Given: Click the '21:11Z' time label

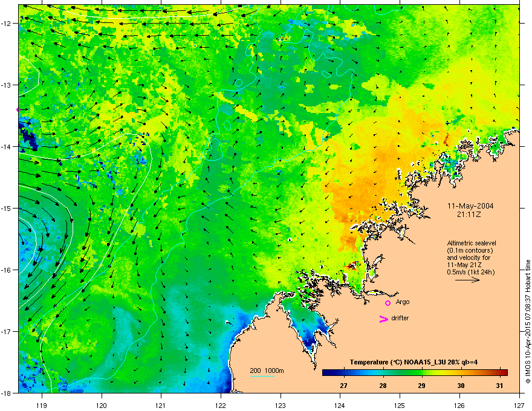Looking at the screenshot, I should coord(469,215).
